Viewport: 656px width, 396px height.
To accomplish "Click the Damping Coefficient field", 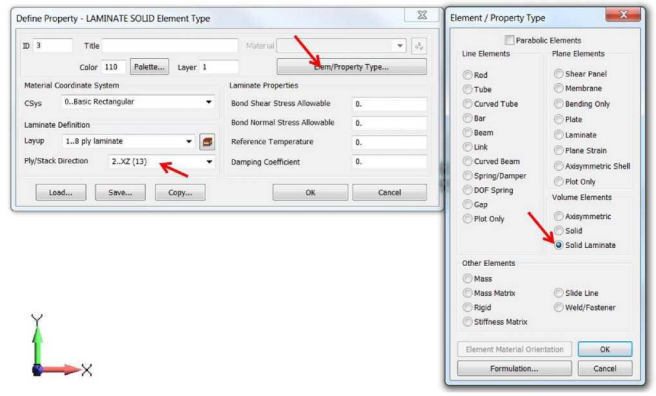I will coord(390,162).
